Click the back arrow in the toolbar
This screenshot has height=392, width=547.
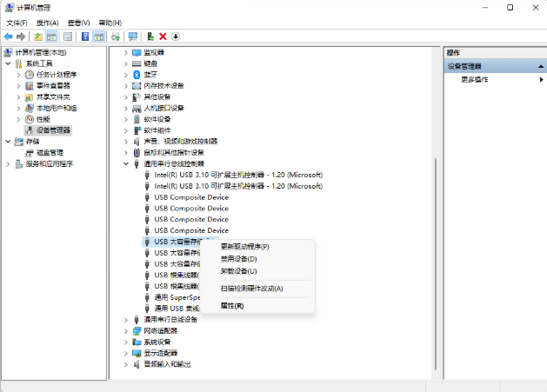(x=8, y=37)
